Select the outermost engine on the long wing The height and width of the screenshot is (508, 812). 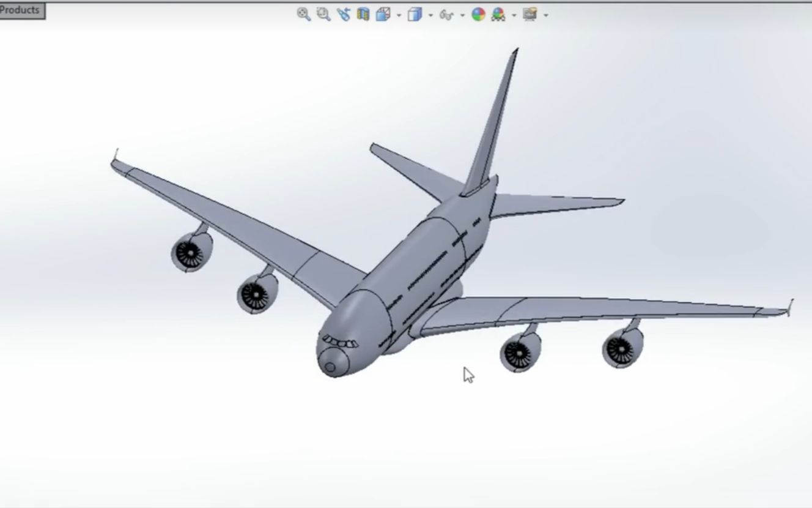(x=622, y=347)
